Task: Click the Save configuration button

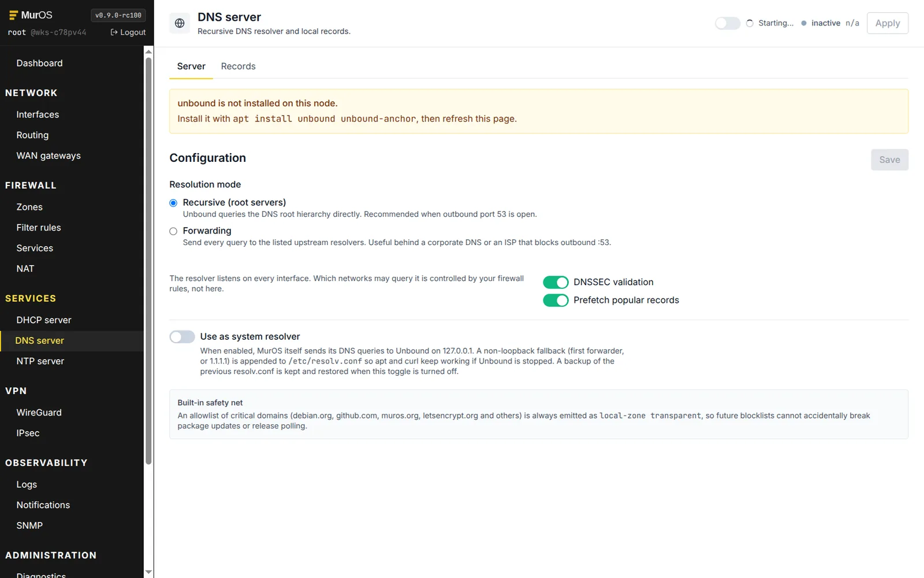Action: click(x=889, y=160)
